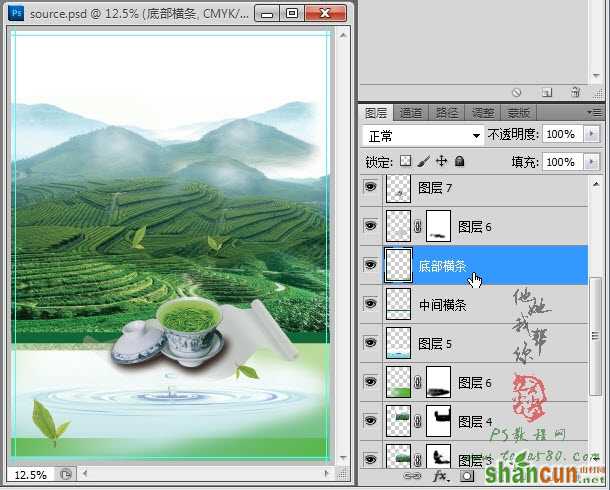Click the mask link icon of 图层 4

pos(418,421)
